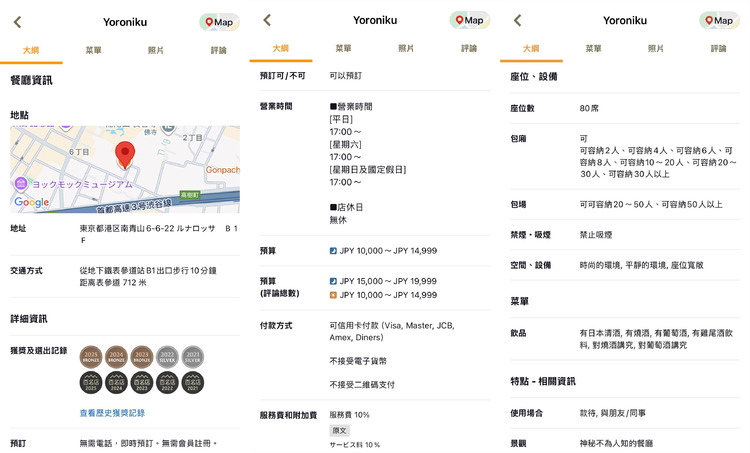Go back using right screen's back arrow

point(518,20)
